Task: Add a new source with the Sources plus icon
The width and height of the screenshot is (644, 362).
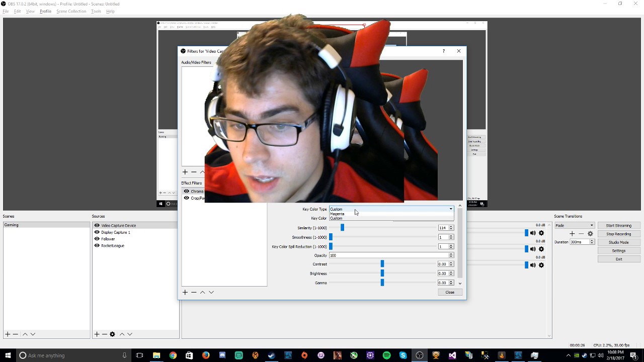Action: tap(97, 334)
